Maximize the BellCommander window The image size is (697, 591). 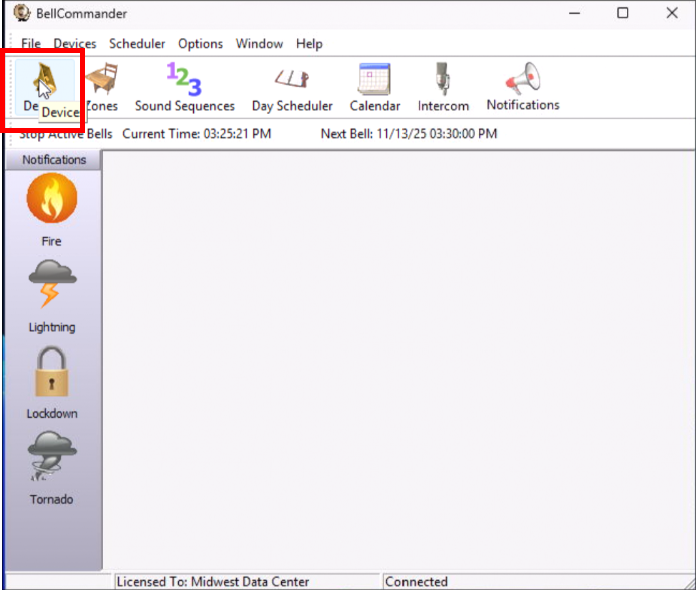coord(622,13)
